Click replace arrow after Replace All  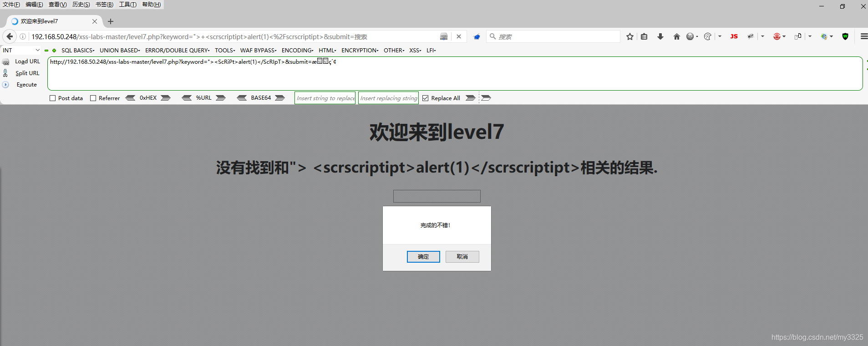point(471,98)
